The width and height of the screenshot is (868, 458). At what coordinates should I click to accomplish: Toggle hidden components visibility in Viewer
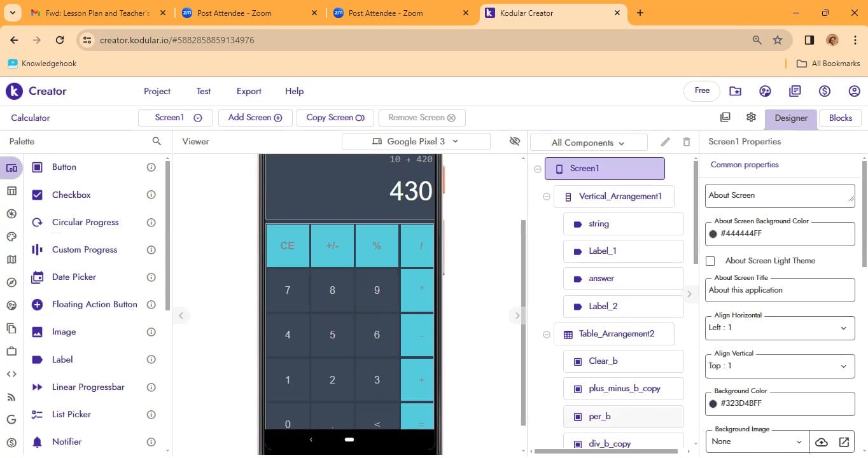[515, 141]
